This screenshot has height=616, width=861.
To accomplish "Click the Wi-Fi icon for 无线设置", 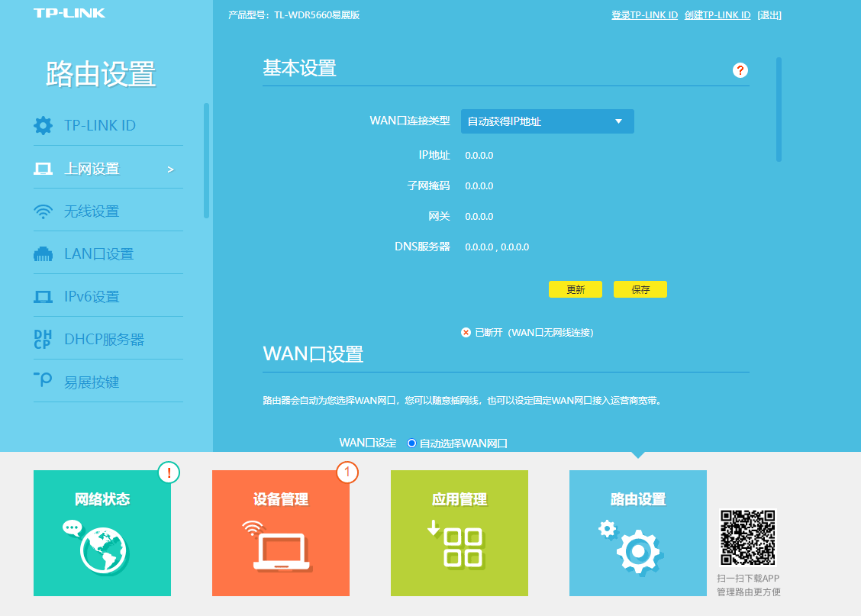I will [44, 211].
